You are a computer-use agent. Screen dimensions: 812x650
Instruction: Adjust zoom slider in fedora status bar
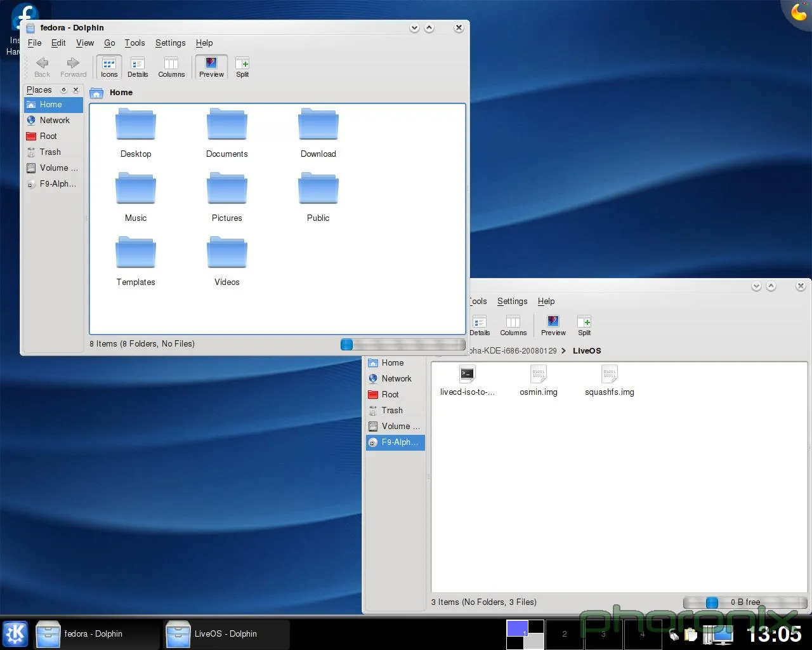[403, 345]
